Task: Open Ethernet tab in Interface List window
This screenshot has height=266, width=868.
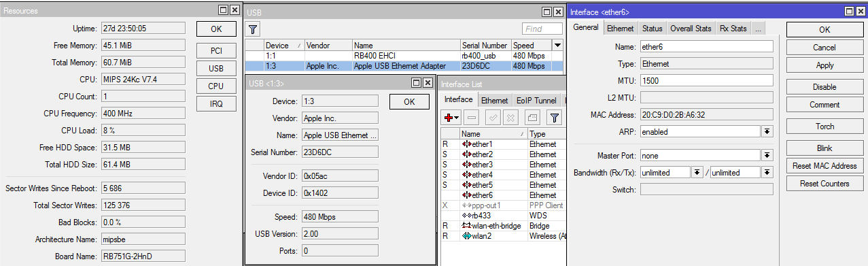Action: click(494, 100)
